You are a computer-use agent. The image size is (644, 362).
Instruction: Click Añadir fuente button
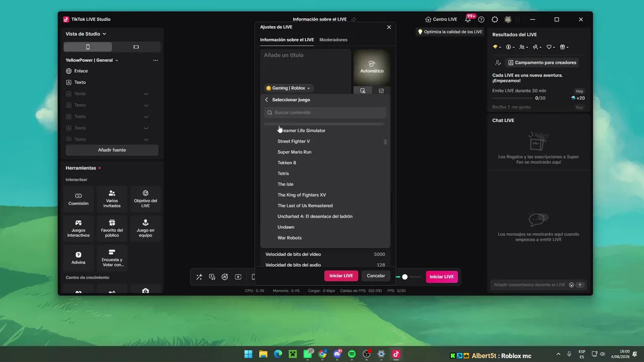coord(112,150)
